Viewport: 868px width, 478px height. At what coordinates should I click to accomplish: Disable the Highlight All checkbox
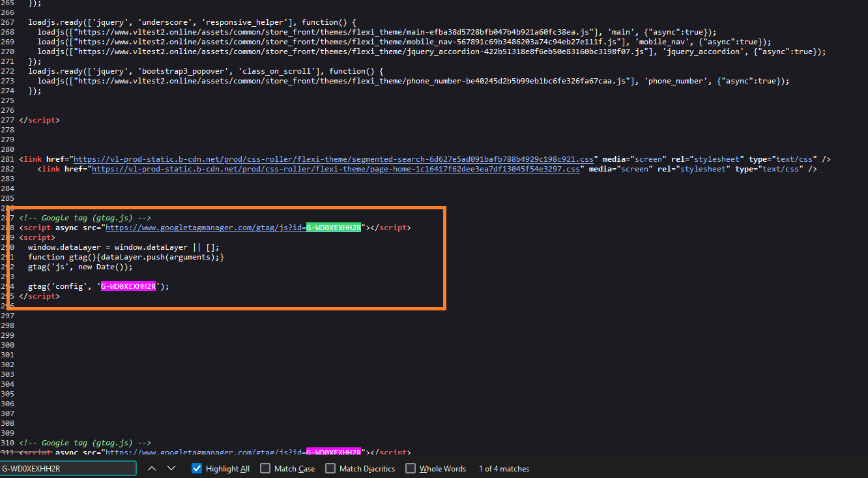coord(197,468)
